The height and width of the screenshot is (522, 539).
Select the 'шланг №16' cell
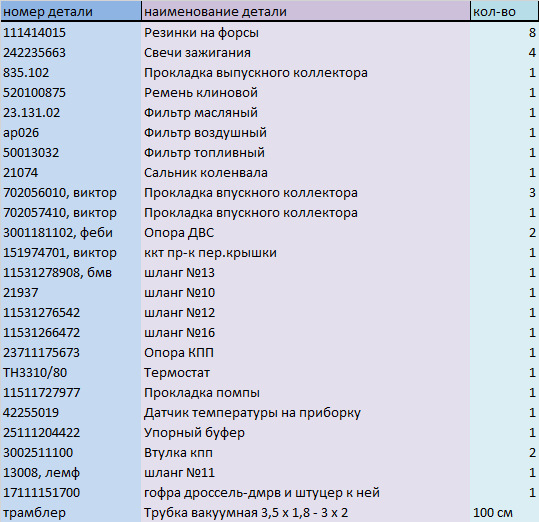305,332
